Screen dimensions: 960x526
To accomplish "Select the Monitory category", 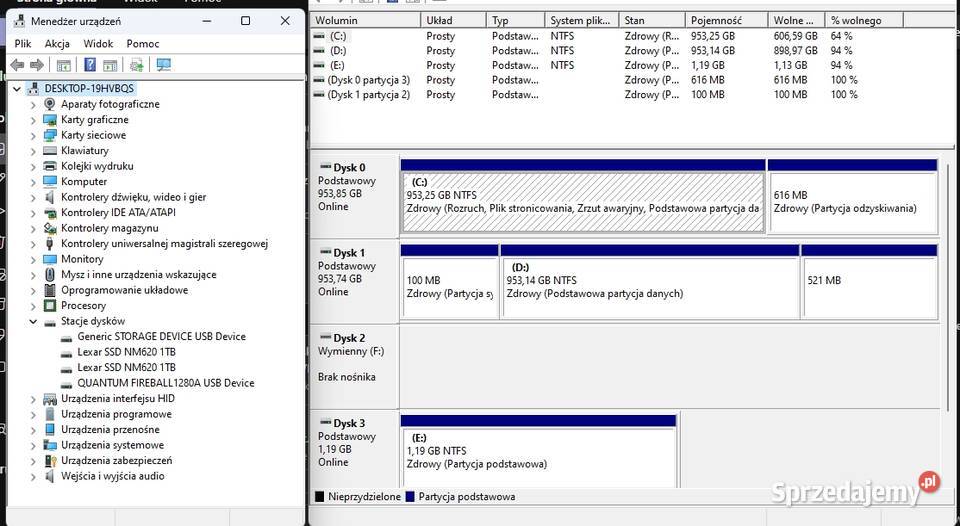I will coord(82,259).
